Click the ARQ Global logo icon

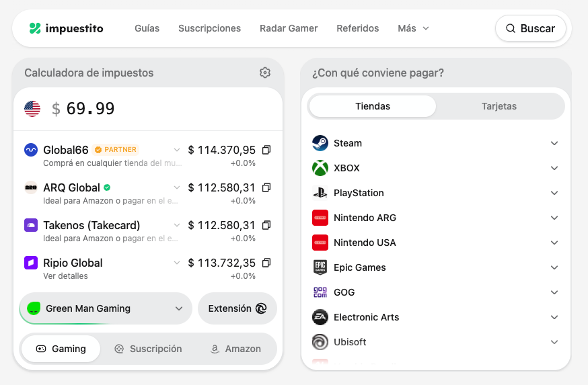31,187
